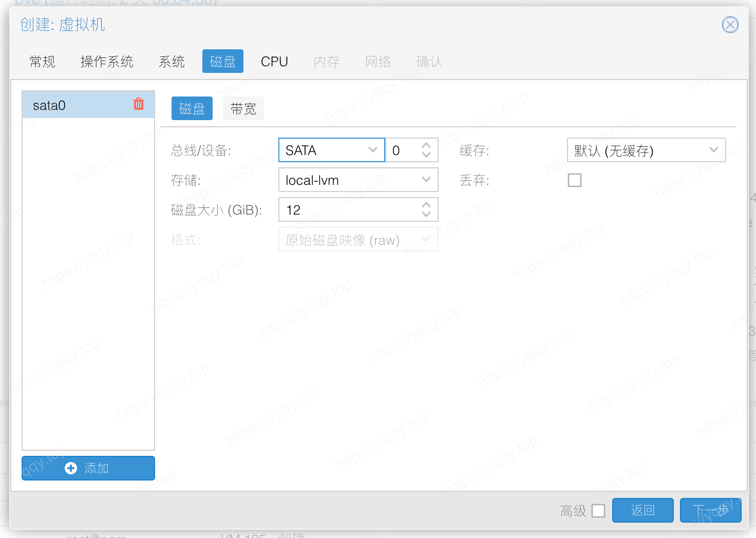Go to the 操作系统 tab
Viewport: 756px width, 538px height.
point(107,62)
